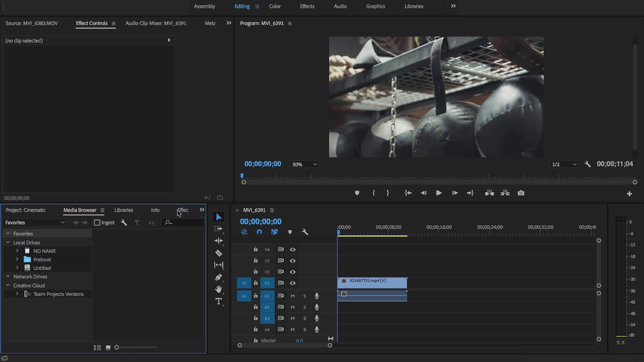Open Timeline Display Settings wrench
The image size is (644, 362).
305,232
